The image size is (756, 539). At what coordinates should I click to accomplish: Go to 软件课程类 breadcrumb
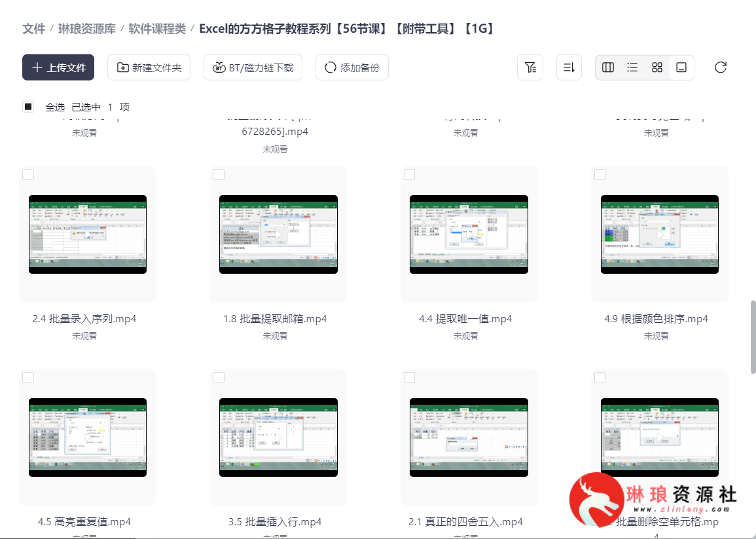pyautogui.click(x=157, y=29)
